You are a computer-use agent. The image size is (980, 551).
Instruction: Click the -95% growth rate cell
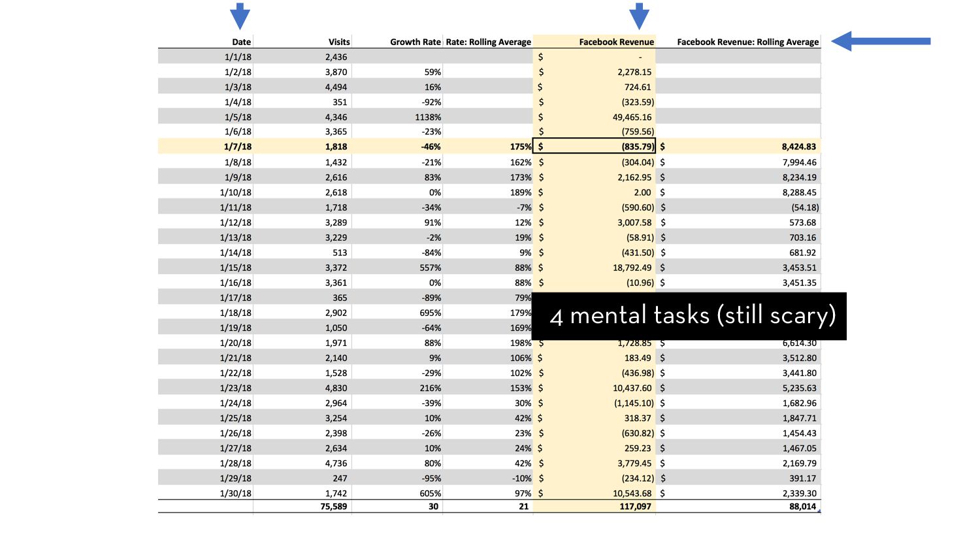431,478
